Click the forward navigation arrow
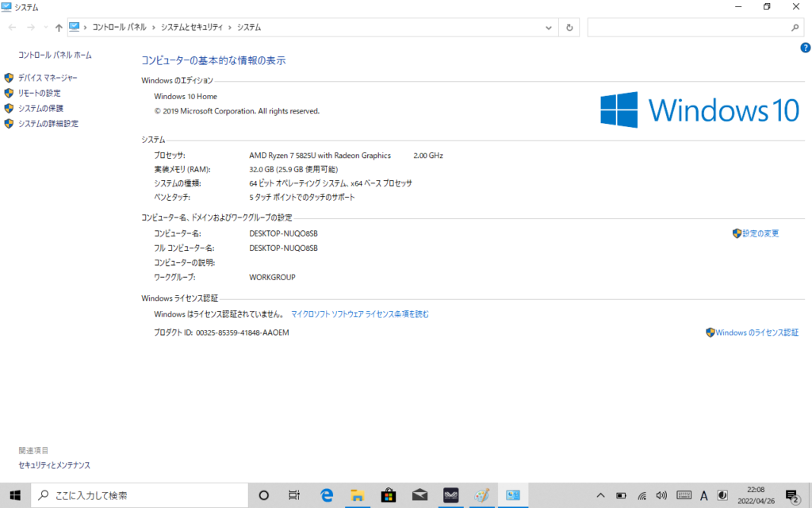The width and height of the screenshot is (812, 508). [x=31, y=28]
